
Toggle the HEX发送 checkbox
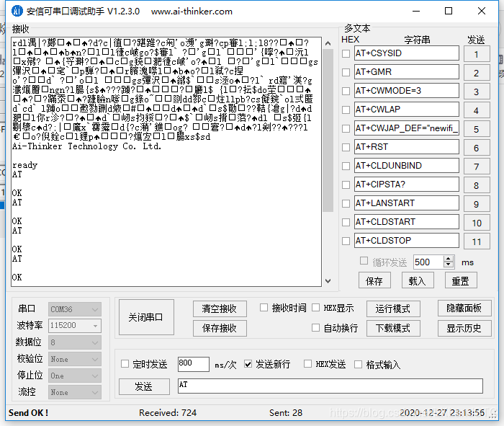307,364
